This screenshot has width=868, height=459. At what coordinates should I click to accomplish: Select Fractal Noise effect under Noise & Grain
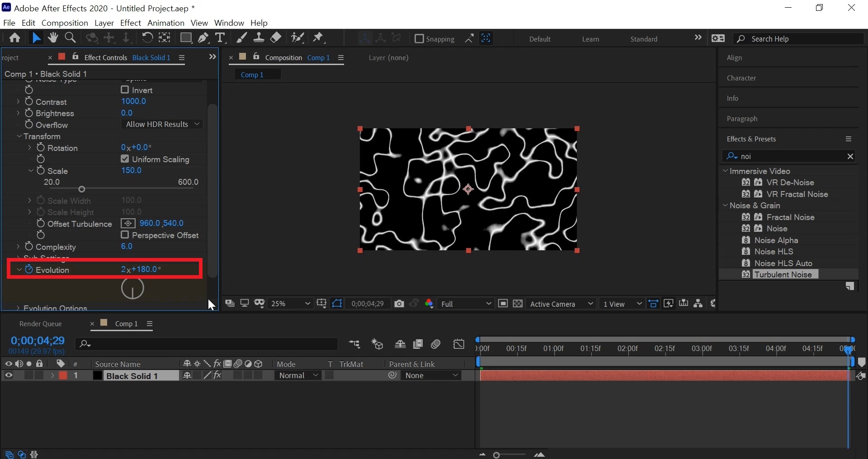coord(791,217)
